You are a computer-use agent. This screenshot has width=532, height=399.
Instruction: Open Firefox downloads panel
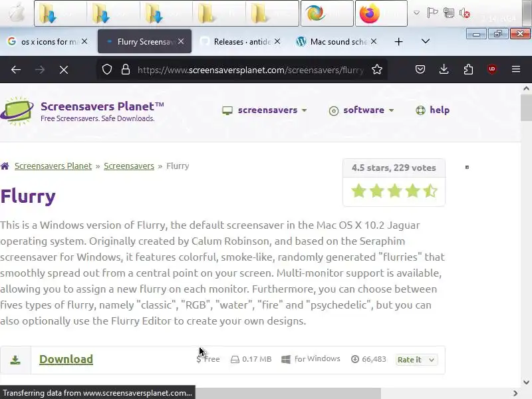(444, 70)
